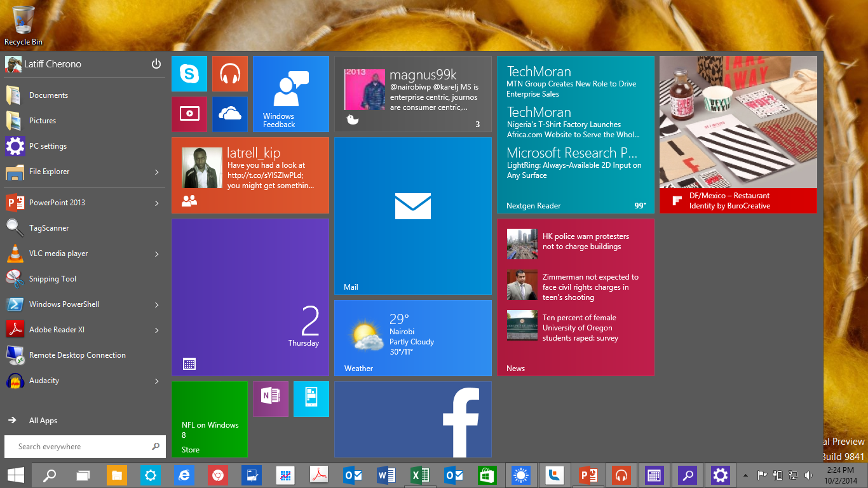The height and width of the screenshot is (488, 868).
Task: Open the purple gear PC settings taskbar icon
Action: pos(720,475)
